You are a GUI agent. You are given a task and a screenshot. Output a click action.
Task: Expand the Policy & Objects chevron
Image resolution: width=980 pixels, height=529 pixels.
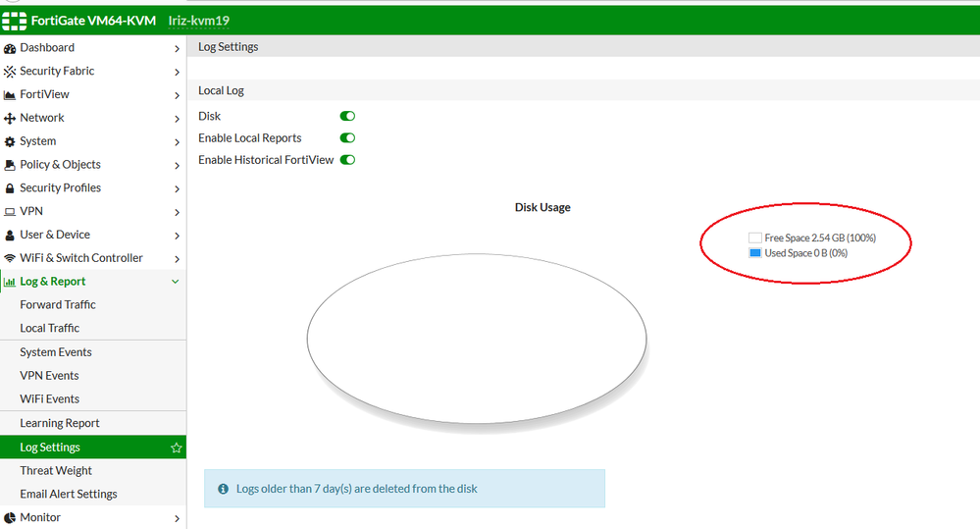177,165
